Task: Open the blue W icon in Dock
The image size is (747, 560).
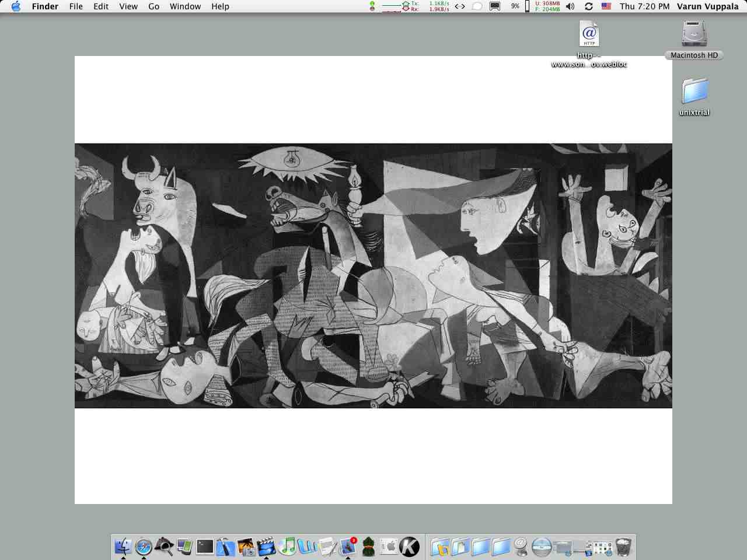Action: tap(307, 547)
